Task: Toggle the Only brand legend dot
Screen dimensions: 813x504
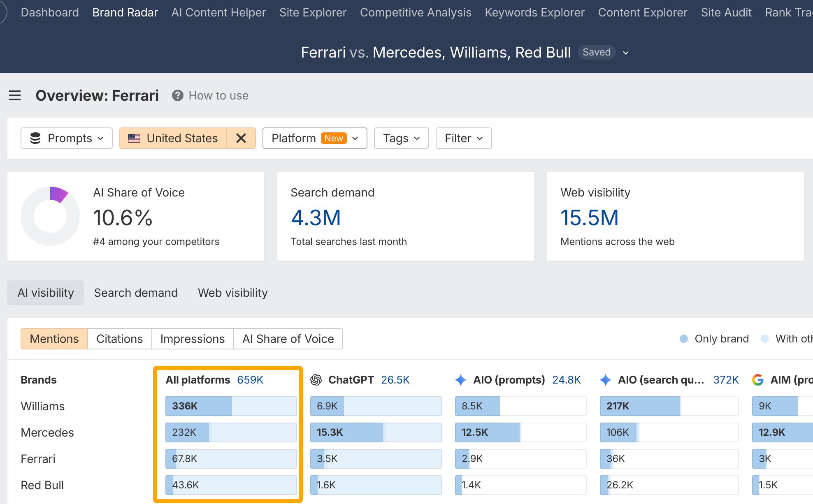Action: coord(684,339)
